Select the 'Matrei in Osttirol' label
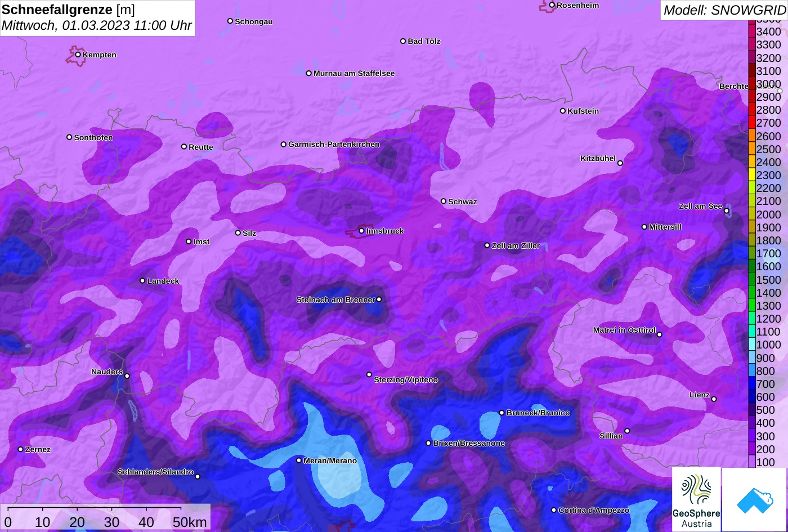788x532 pixels. (624, 330)
